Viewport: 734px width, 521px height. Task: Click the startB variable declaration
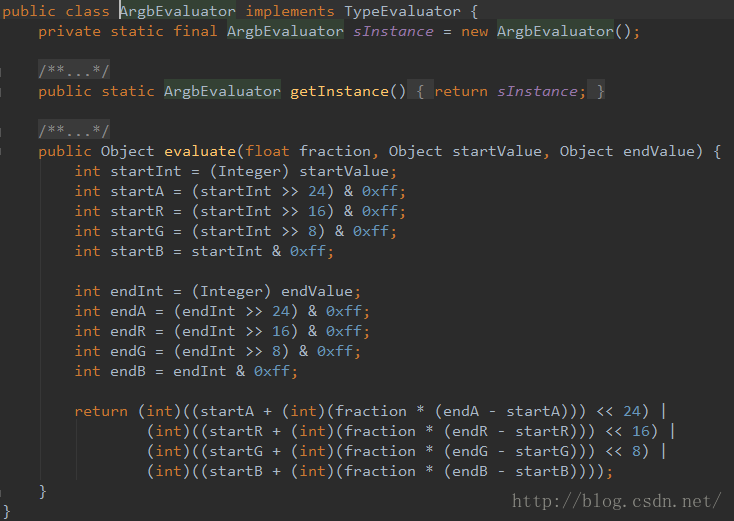132,251
